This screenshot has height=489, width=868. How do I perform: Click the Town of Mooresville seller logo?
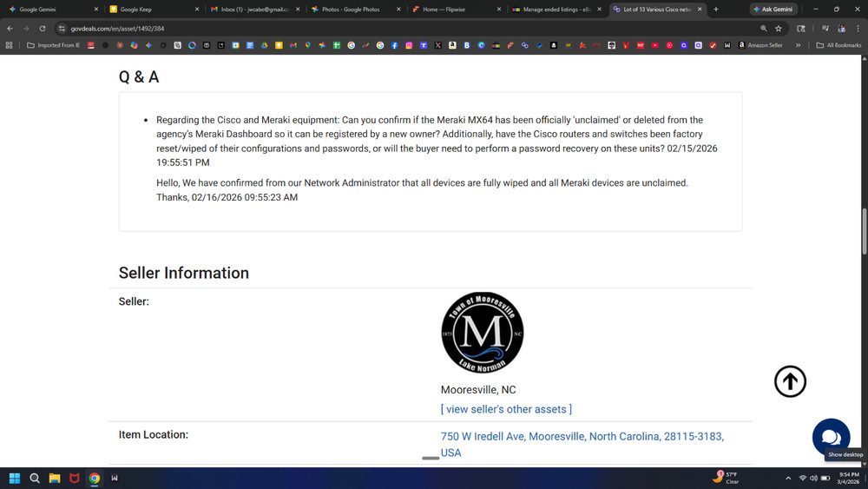point(482,333)
